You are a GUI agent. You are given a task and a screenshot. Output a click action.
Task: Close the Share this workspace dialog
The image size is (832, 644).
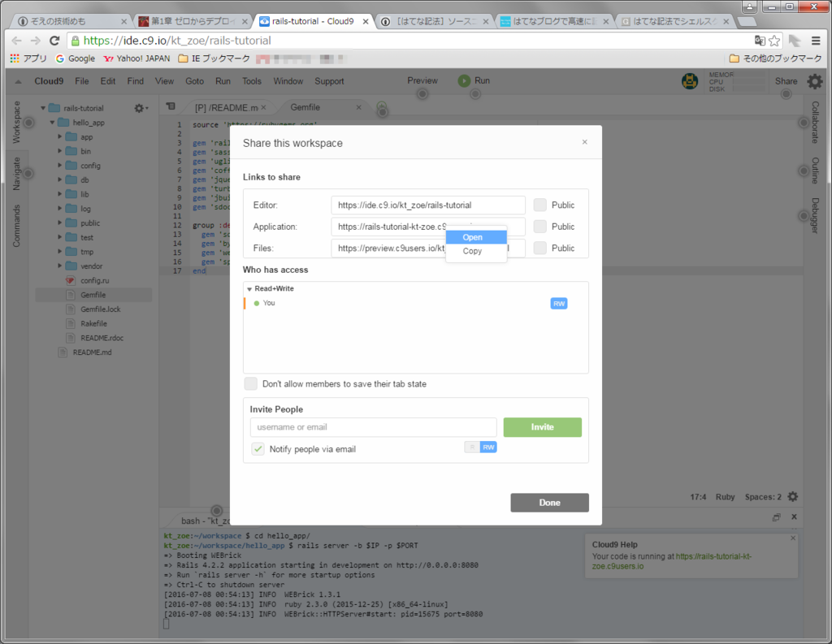click(585, 141)
